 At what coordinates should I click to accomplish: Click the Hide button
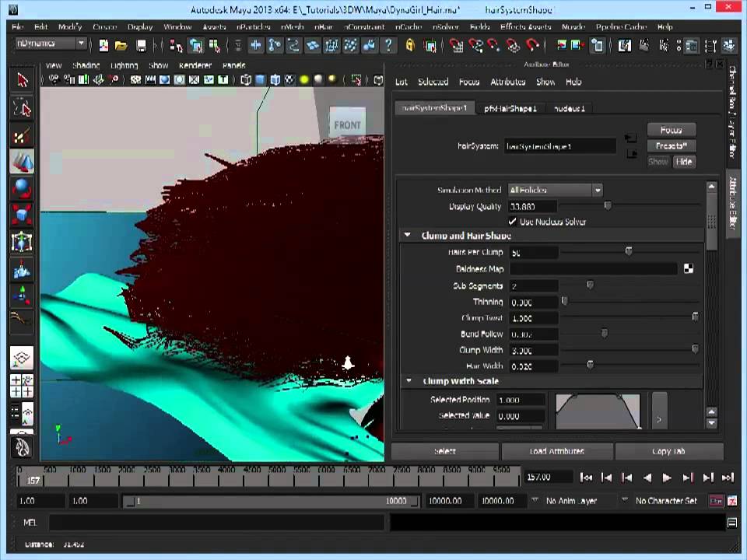[684, 162]
